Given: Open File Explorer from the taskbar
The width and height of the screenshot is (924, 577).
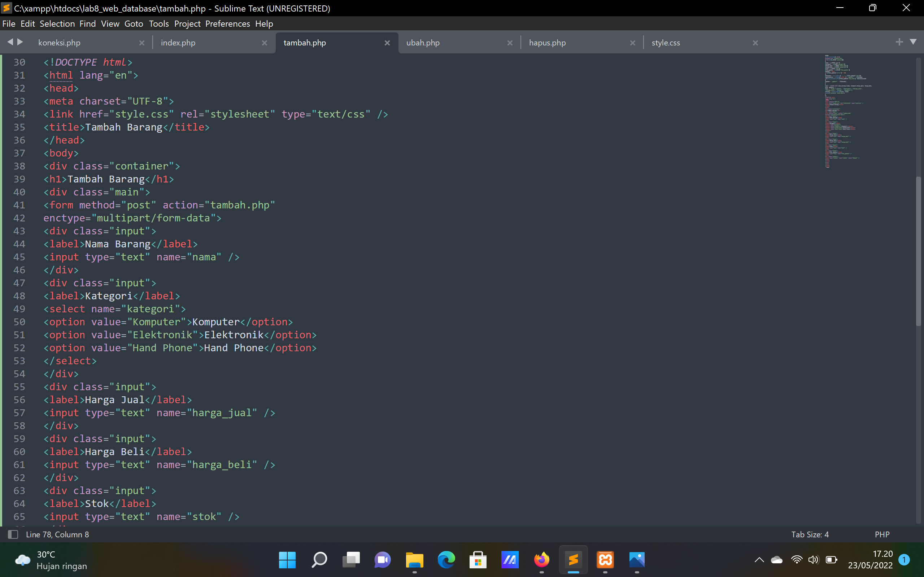Looking at the screenshot, I should pos(414,560).
